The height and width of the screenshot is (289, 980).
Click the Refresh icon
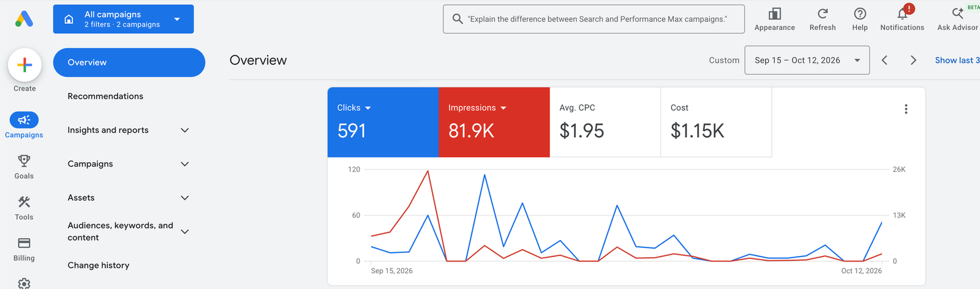823,13
